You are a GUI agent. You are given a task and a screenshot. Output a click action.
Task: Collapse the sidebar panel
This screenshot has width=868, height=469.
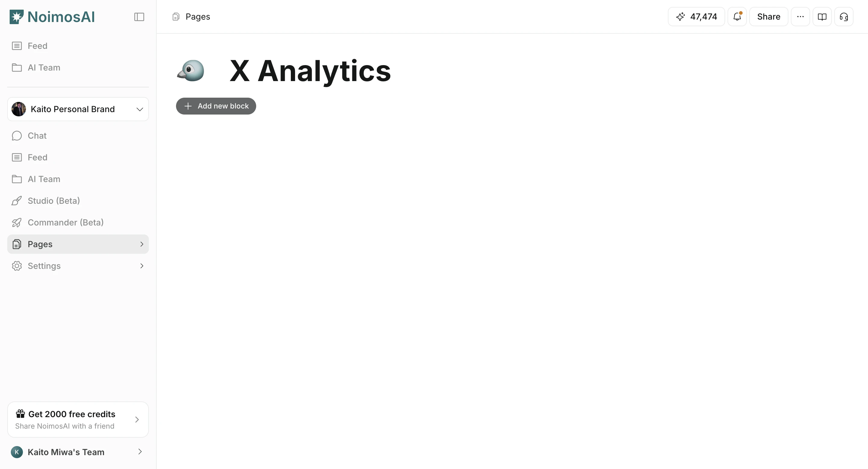pyautogui.click(x=139, y=17)
